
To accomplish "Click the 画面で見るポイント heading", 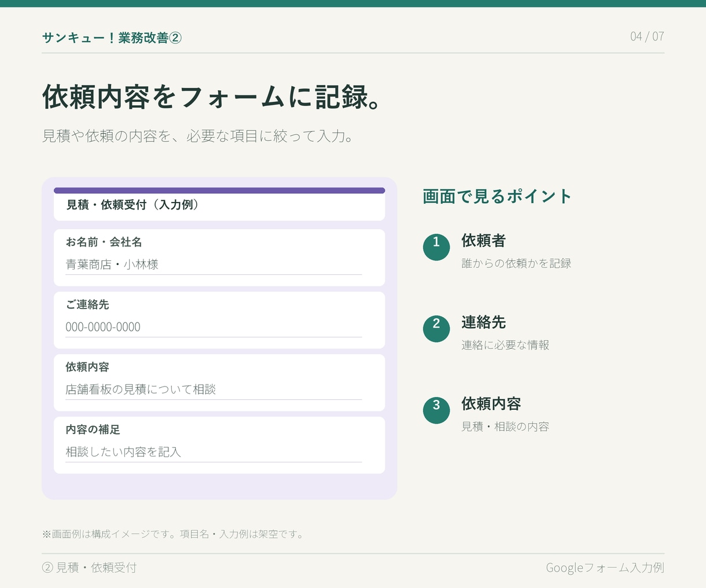I will pos(497,196).
